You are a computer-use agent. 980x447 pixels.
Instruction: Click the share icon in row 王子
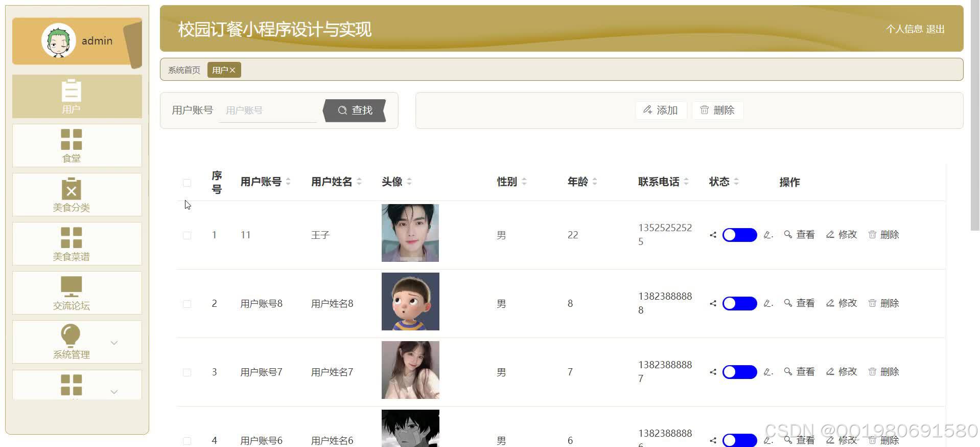713,235
